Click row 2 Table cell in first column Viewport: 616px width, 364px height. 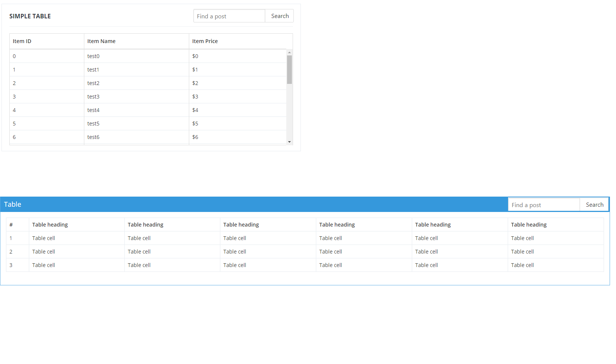pyautogui.click(x=43, y=251)
